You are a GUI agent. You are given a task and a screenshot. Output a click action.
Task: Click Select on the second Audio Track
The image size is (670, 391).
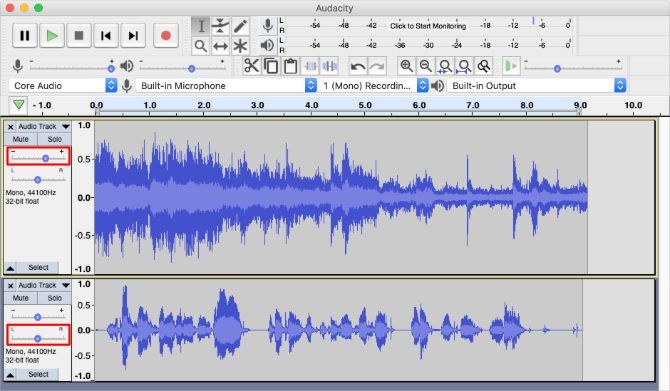(x=38, y=374)
